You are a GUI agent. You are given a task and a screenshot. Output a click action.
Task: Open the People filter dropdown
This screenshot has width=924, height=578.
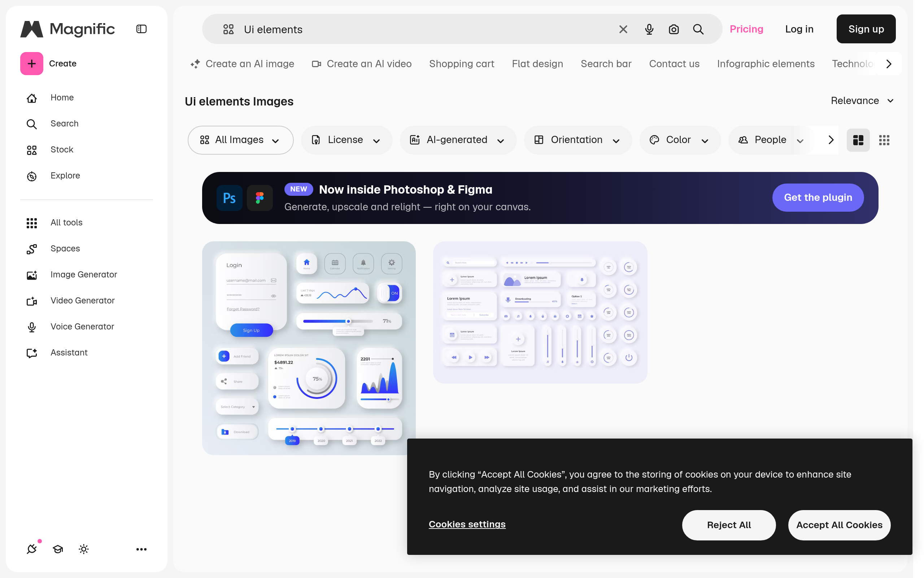(771, 140)
